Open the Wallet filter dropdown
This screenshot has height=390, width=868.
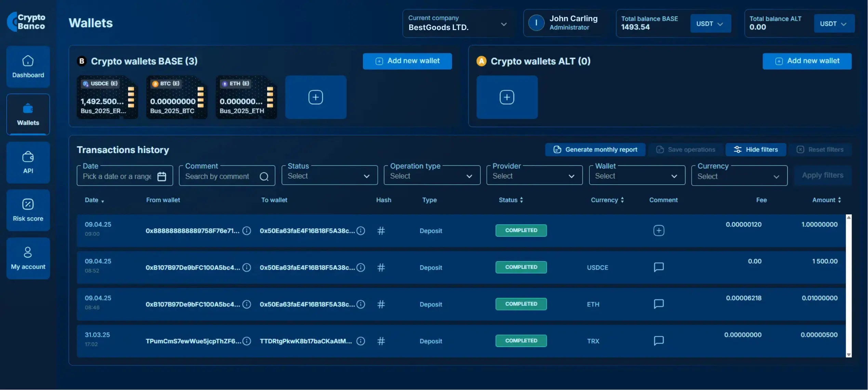click(x=637, y=176)
